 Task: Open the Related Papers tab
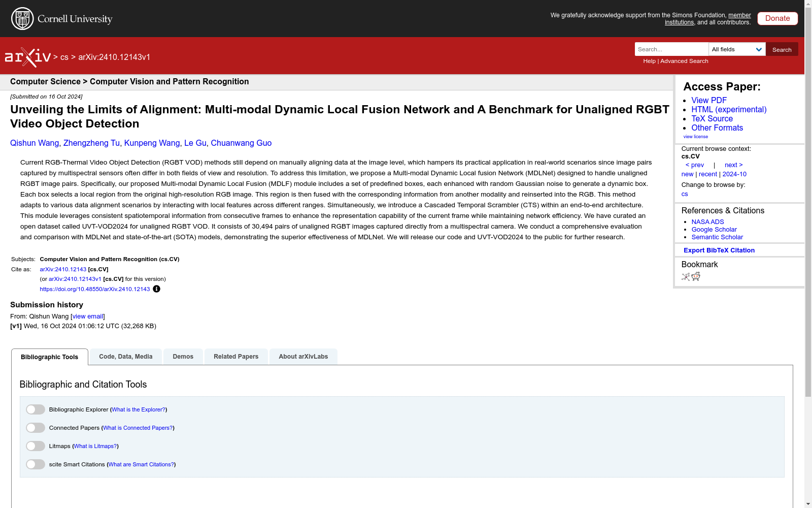(x=236, y=357)
